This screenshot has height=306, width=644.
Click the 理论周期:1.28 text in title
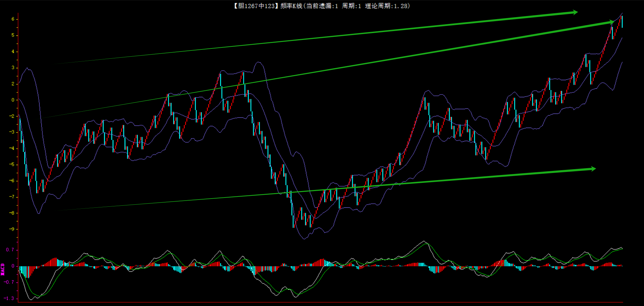(x=387, y=6)
